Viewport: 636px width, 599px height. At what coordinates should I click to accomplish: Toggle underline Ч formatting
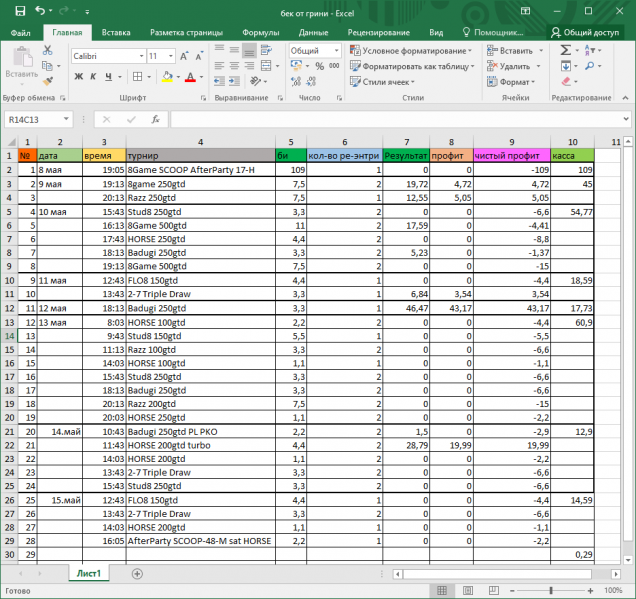coord(108,77)
